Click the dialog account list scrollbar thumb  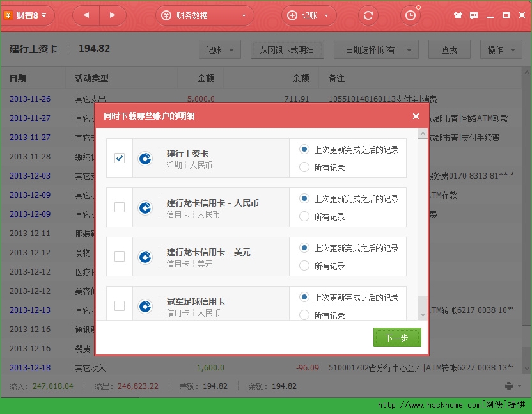[x=423, y=217]
